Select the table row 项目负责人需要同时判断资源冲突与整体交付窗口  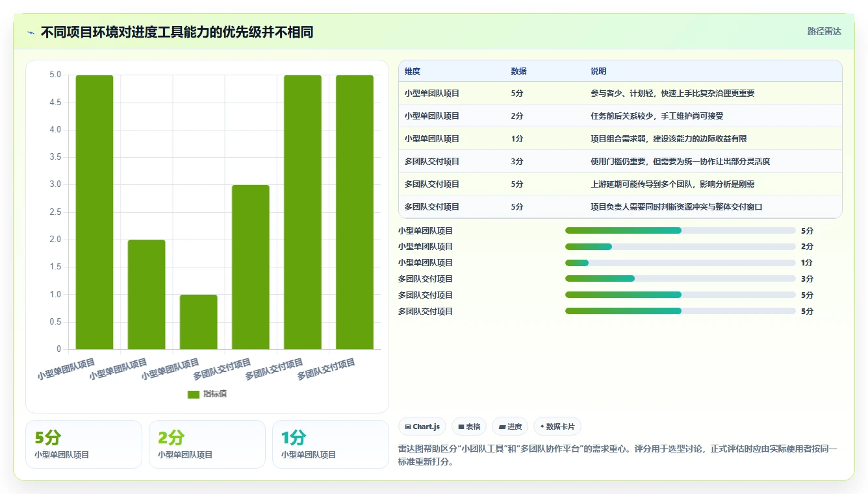pyautogui.click(x=620, y=206)
